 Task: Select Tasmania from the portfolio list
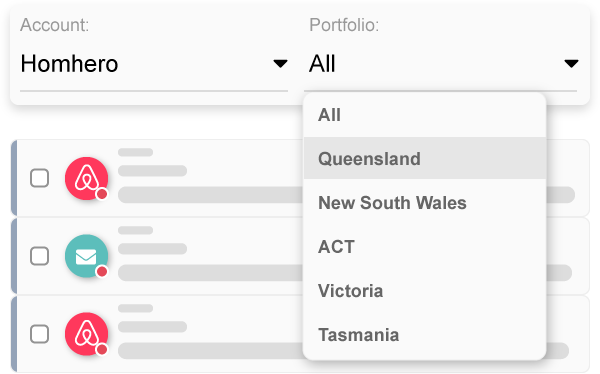425,335
